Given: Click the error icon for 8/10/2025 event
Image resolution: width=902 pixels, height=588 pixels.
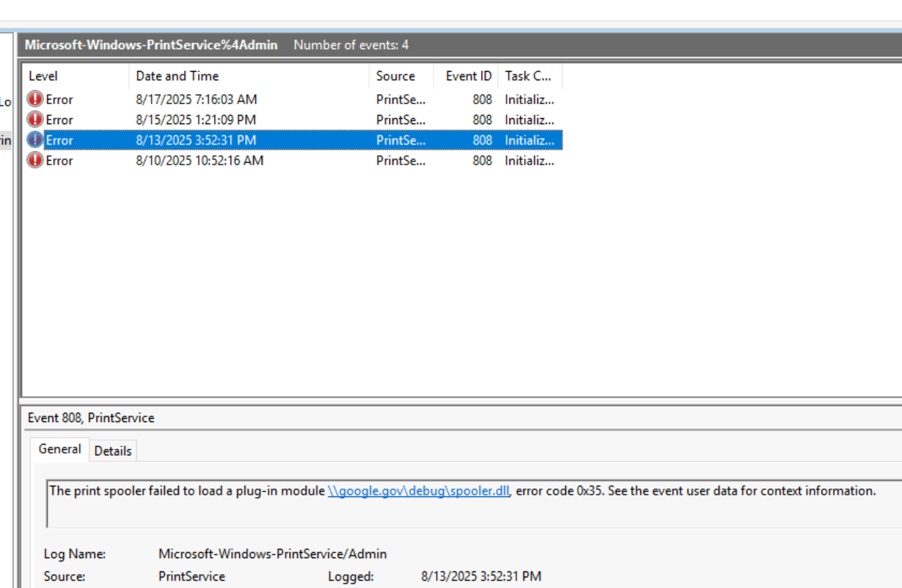Looking at the screenshot, I should 35,160.
